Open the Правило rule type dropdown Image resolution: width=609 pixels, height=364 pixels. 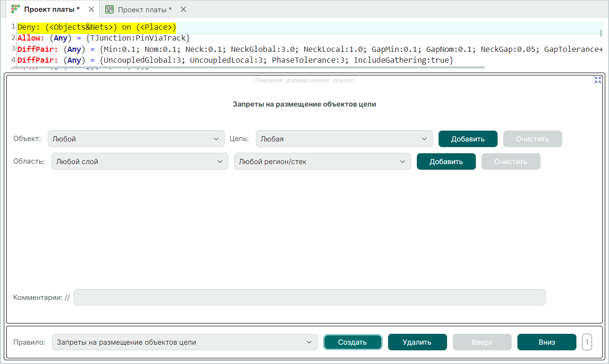coord(184,342)
